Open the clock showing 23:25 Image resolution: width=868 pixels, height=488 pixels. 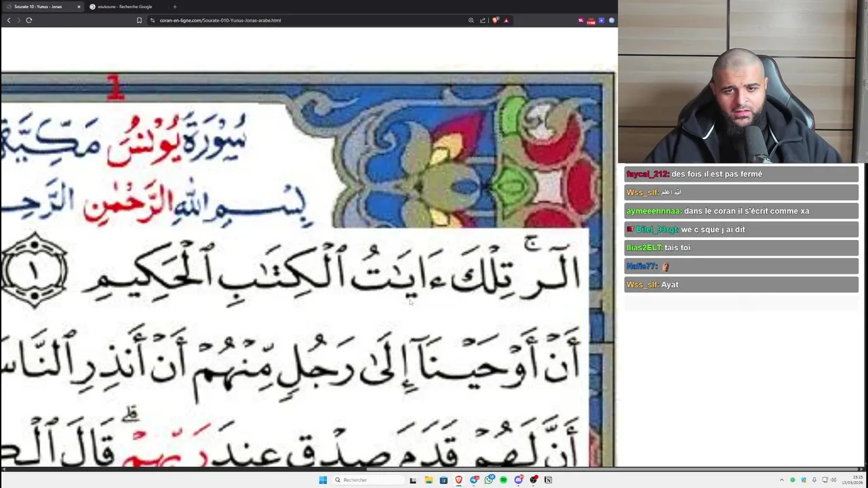click(x=852, y=480)
